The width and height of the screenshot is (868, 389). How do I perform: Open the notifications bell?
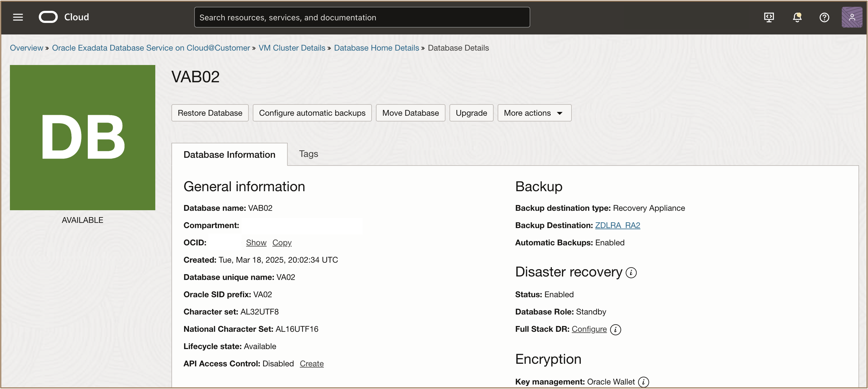pos(797,17)
